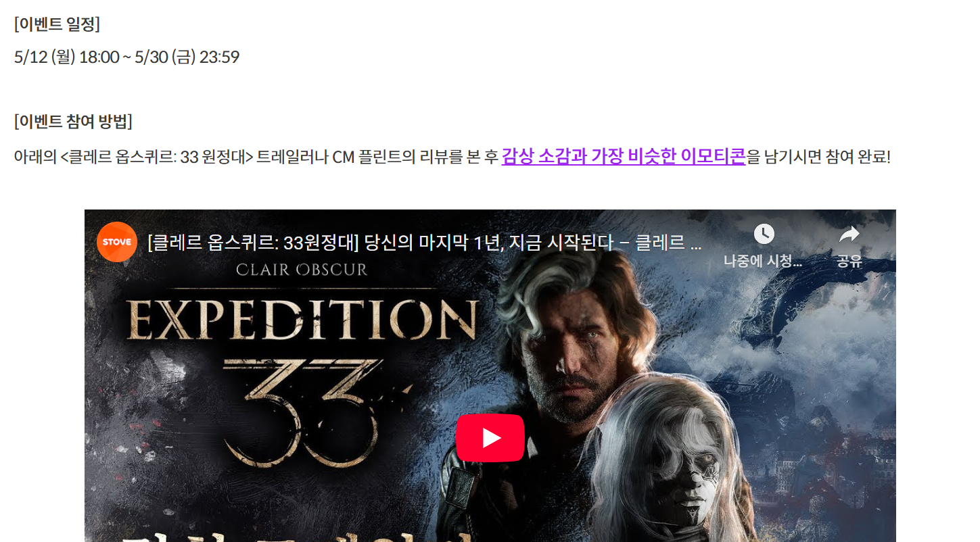Click the text <클레르 옵스퀴르: 33 원정대> in the paragraph
Viewport: 980px width, 542px height.
coord(156,157)
